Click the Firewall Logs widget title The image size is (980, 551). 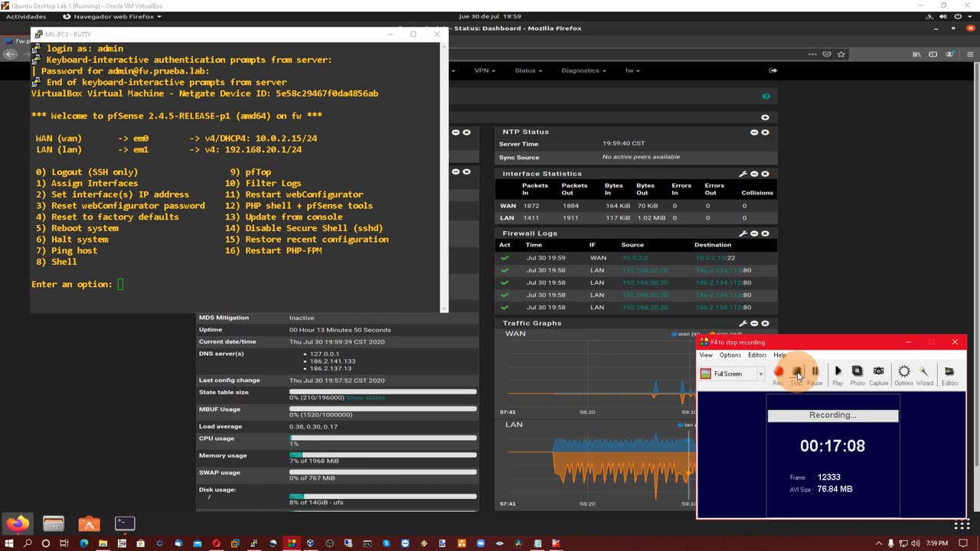click(x=530, y=233)
